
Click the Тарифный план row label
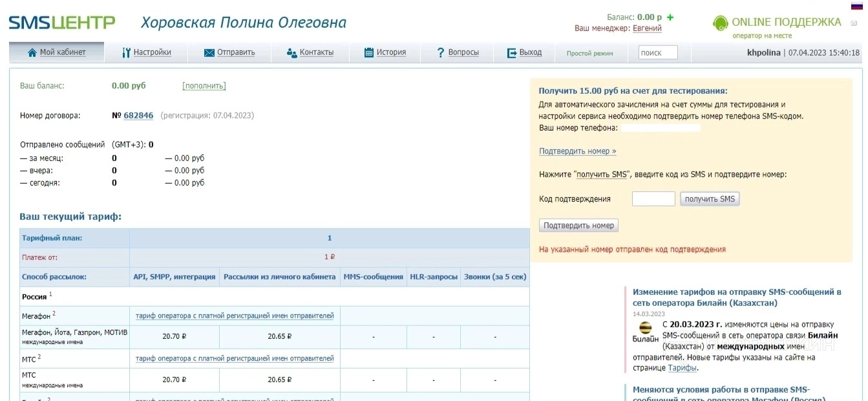coord(52,238)
